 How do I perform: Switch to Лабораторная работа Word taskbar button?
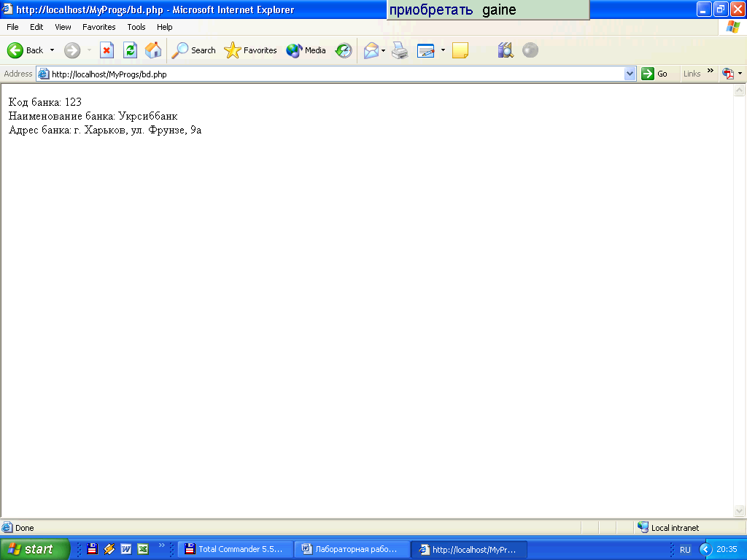352,550
